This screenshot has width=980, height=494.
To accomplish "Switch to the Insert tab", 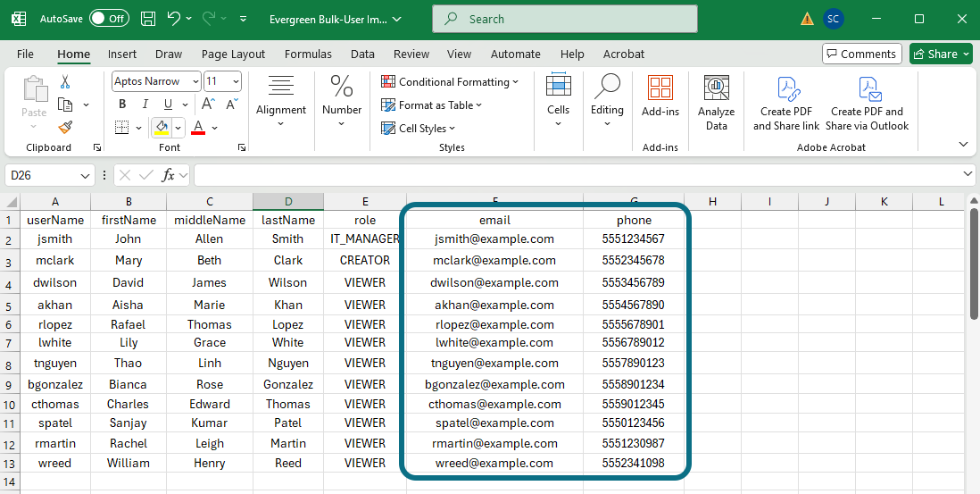I will 122,54.
